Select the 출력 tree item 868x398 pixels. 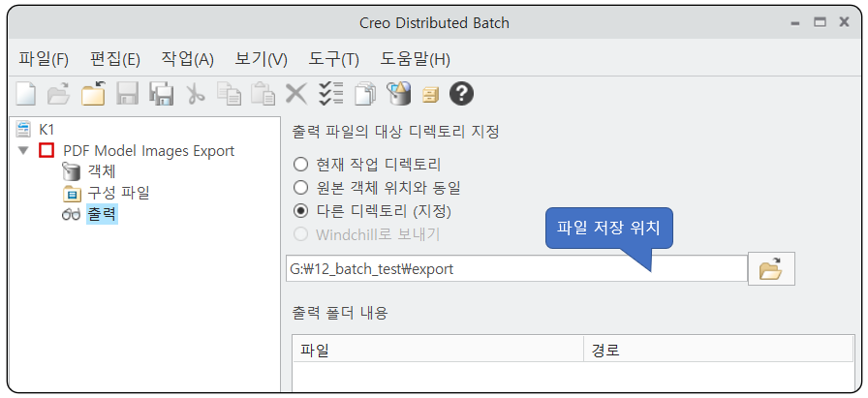pos(102,215)
